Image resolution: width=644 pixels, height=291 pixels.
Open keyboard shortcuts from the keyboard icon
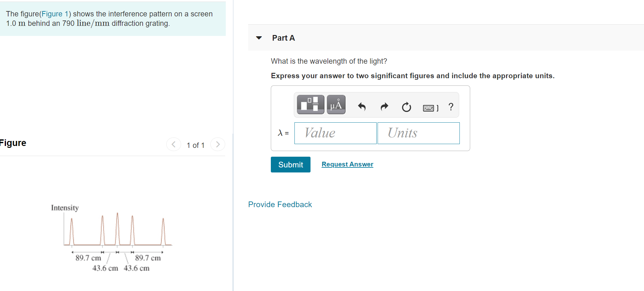point(429,107)
